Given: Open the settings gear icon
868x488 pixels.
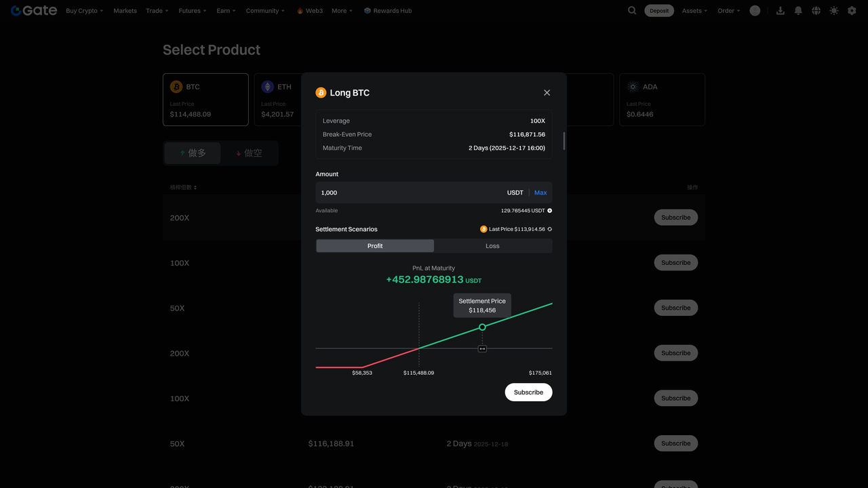Looking at the screenshot, I should (852, 11).
